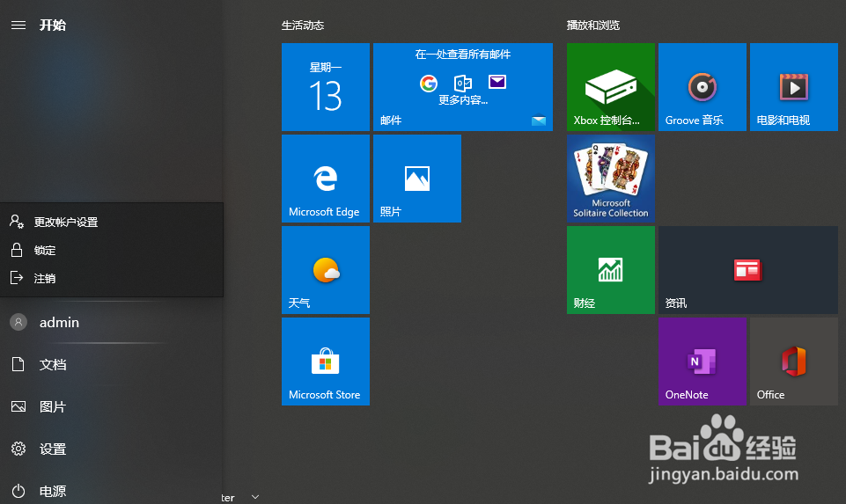Click the purple envelope icon in the mail tile
The width and height of the screenshot is (846, 504).
point(497,82)
